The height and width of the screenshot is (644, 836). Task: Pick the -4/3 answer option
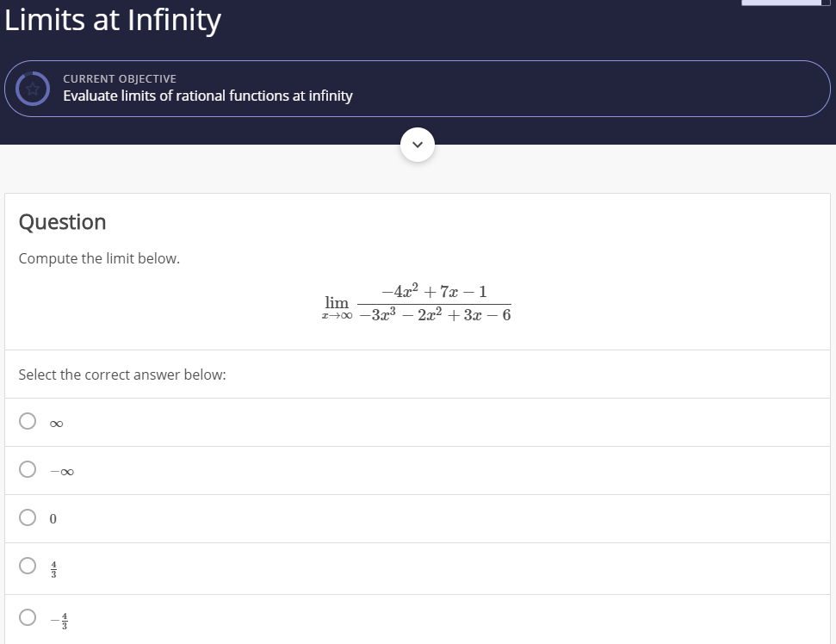click(27, 617)
